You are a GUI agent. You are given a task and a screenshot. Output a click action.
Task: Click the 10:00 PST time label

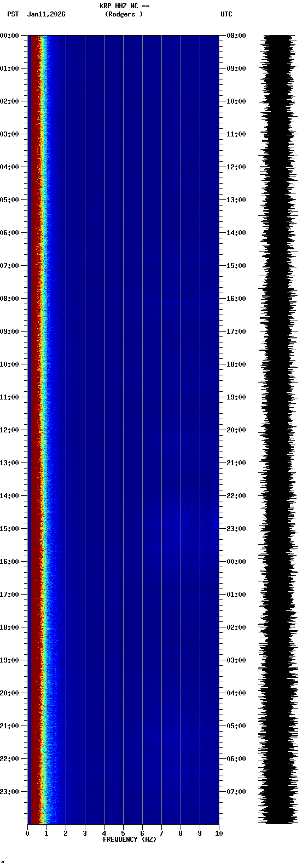(9, 364)
